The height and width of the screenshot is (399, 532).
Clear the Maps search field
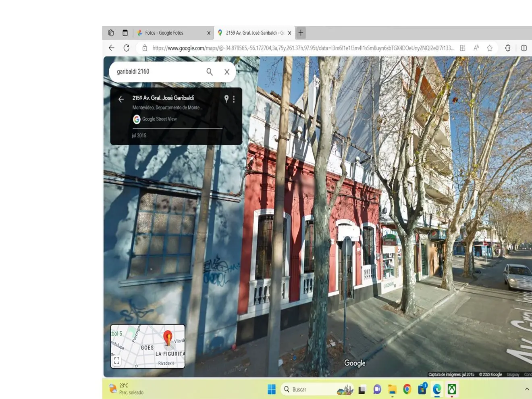point(227,72)
